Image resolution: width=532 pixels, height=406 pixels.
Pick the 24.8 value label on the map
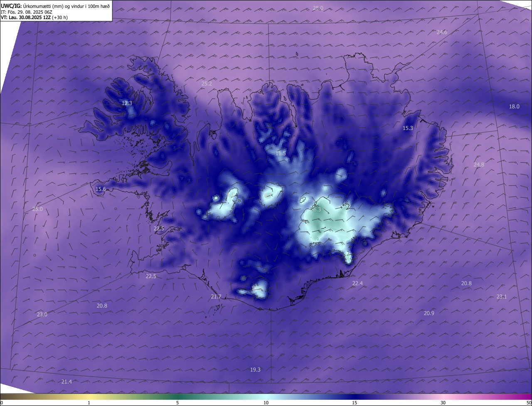[x=479, y=164]
